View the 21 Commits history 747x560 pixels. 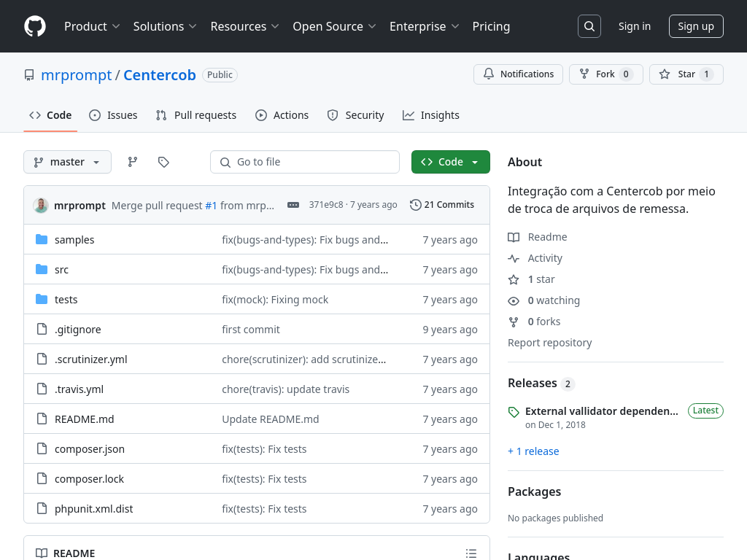point(443,205)
